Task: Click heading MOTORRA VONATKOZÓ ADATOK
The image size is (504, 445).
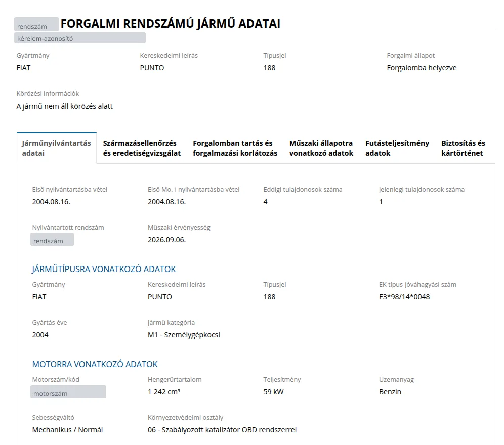Action: tap(95, 364)
